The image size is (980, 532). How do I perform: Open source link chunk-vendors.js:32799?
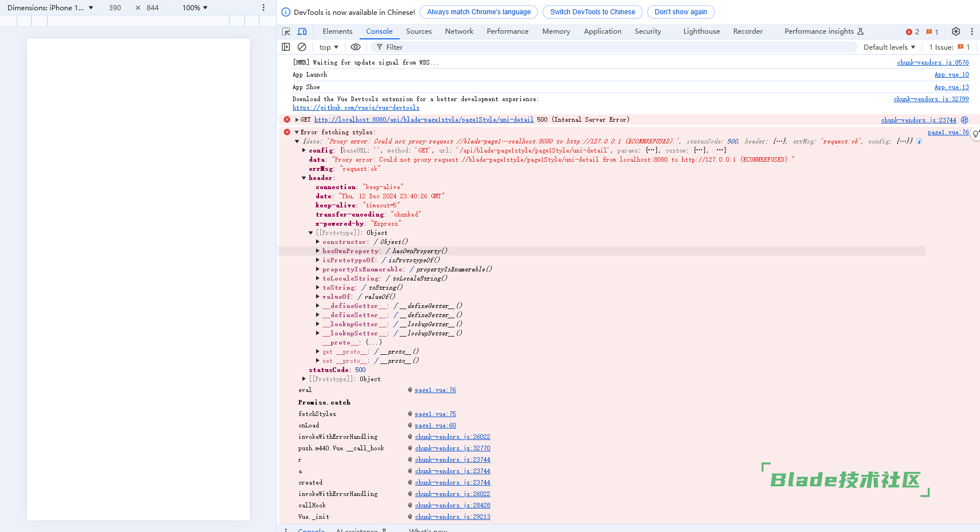point(931,99)
